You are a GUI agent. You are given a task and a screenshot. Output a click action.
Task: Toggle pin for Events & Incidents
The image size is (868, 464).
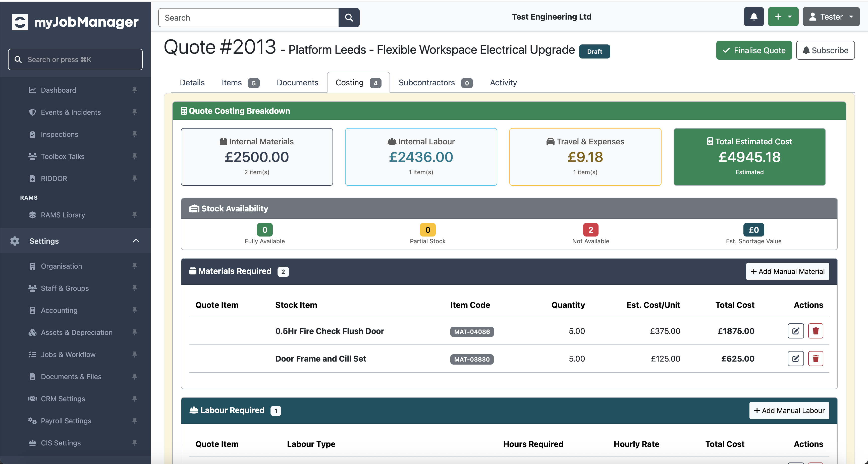tap(134, 112)
